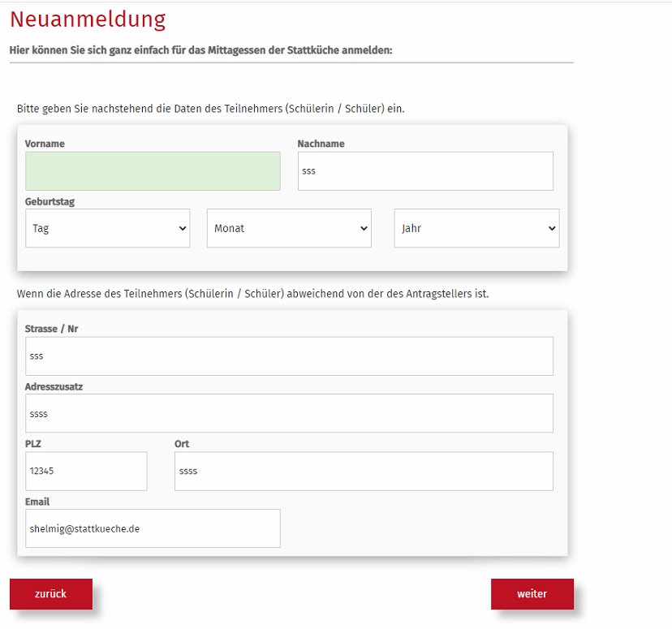
Task: Click the Nachname field label
Action: 321,144
